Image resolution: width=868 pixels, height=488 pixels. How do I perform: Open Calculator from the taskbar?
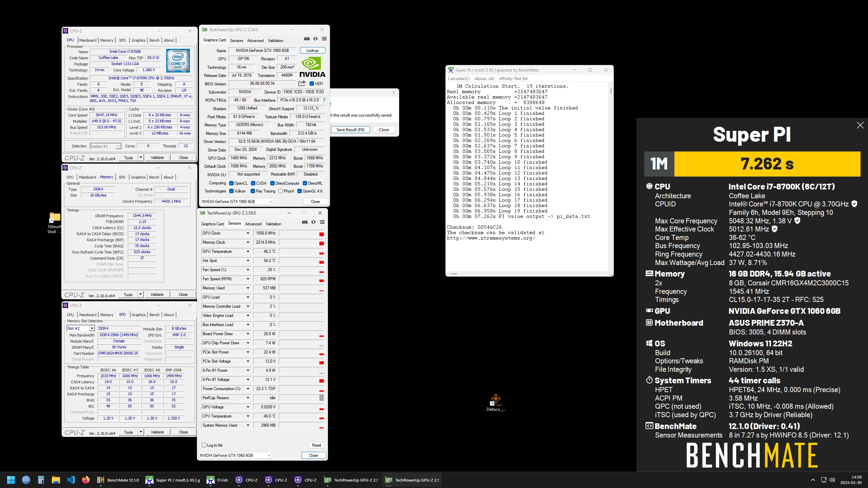[41, 480]
